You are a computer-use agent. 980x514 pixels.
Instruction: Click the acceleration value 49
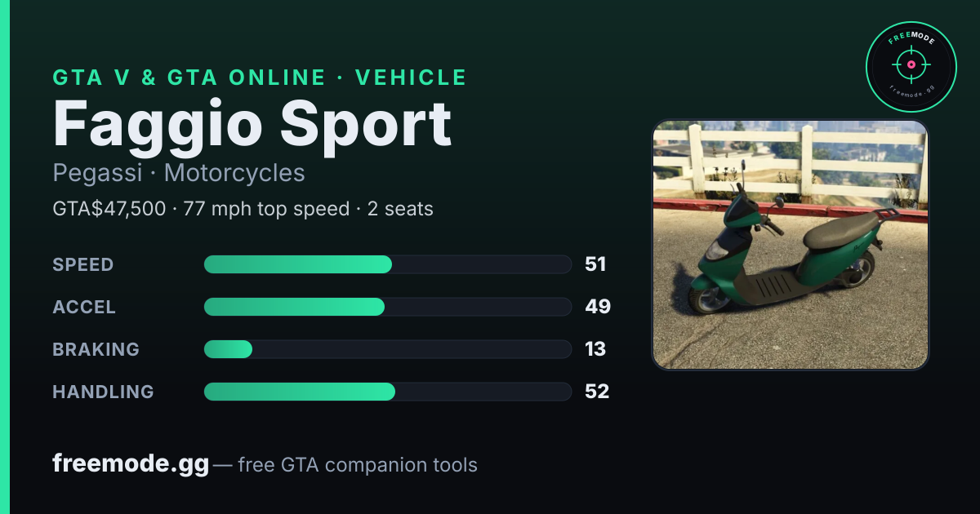coord(598,307)
